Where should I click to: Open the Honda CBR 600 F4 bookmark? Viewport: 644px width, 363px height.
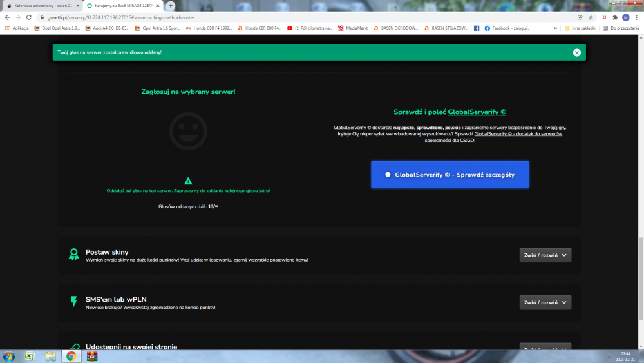coord(260,28)
